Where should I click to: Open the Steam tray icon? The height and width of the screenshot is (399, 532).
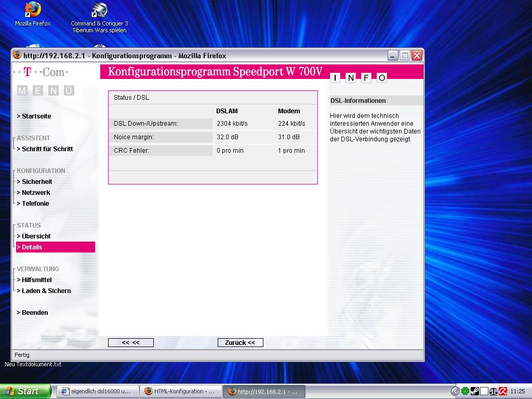click(x=474, y=391)
